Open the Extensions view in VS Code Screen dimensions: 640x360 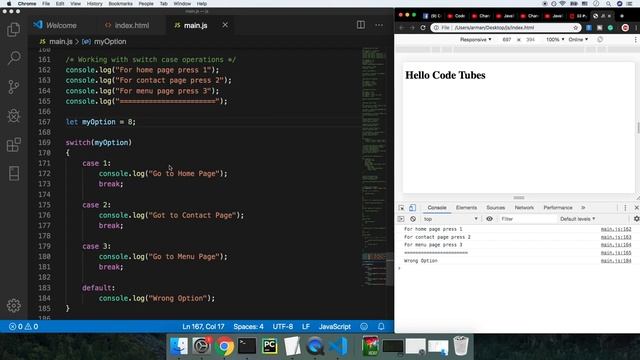(14, 144)
